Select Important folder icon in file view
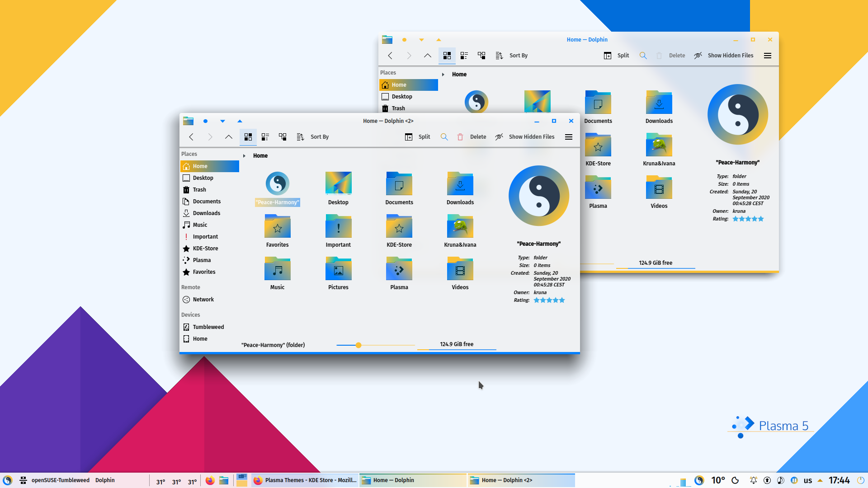Image resolution: width=868 pixels, height=488 pixels. [338, 231]
